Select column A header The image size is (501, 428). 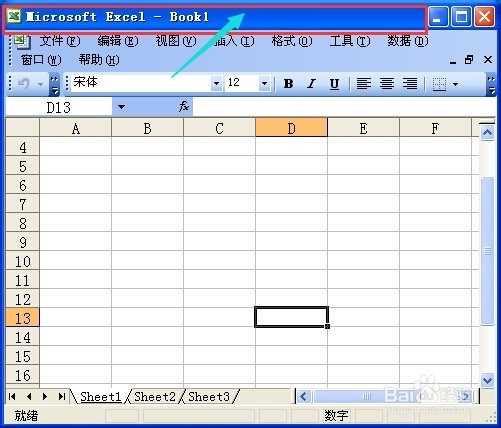click(76, 128)
